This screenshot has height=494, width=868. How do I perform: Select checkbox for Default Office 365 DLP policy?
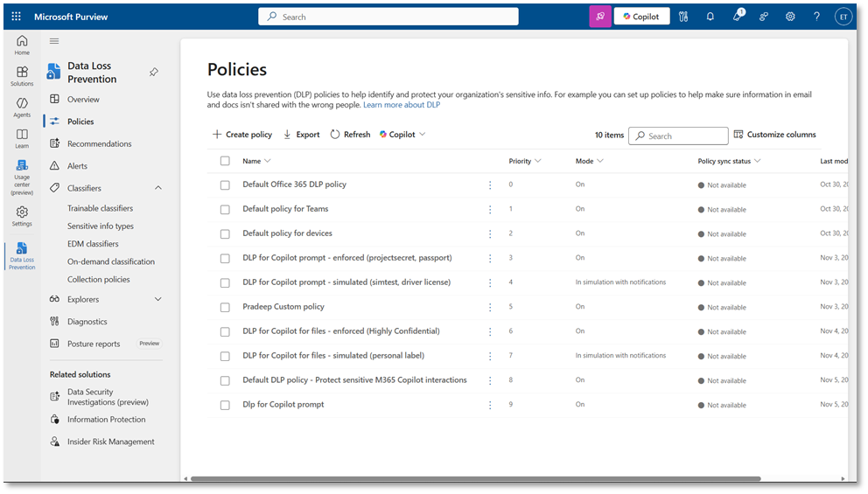tap(225, 184)
